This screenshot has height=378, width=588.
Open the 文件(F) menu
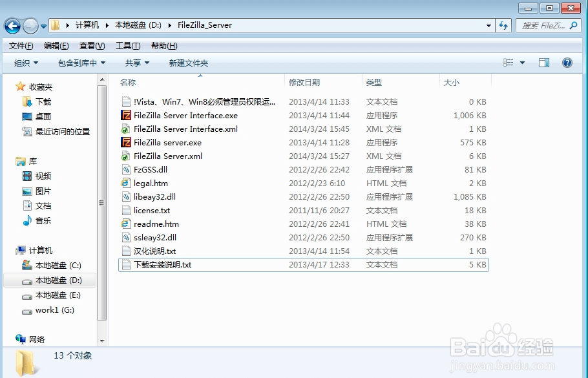(21, 46)
